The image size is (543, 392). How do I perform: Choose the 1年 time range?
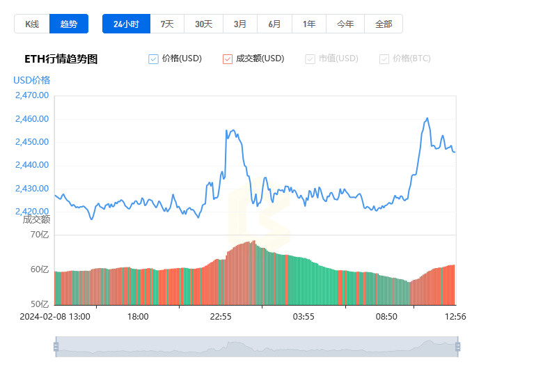309,24
